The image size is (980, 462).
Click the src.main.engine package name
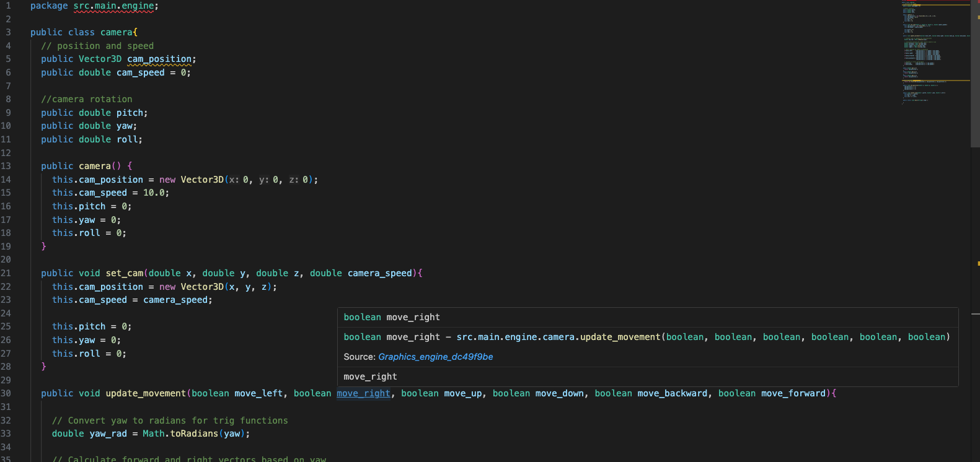point(113,6)
